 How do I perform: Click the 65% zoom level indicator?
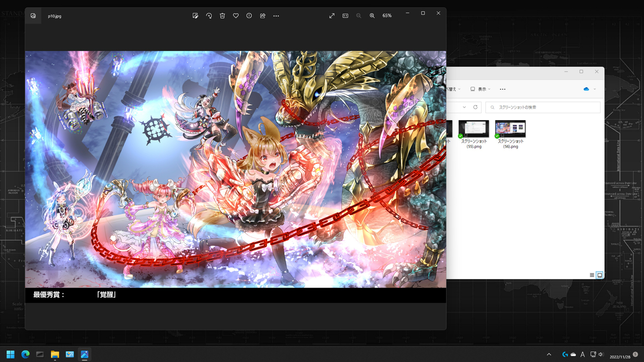click(387, 16)
